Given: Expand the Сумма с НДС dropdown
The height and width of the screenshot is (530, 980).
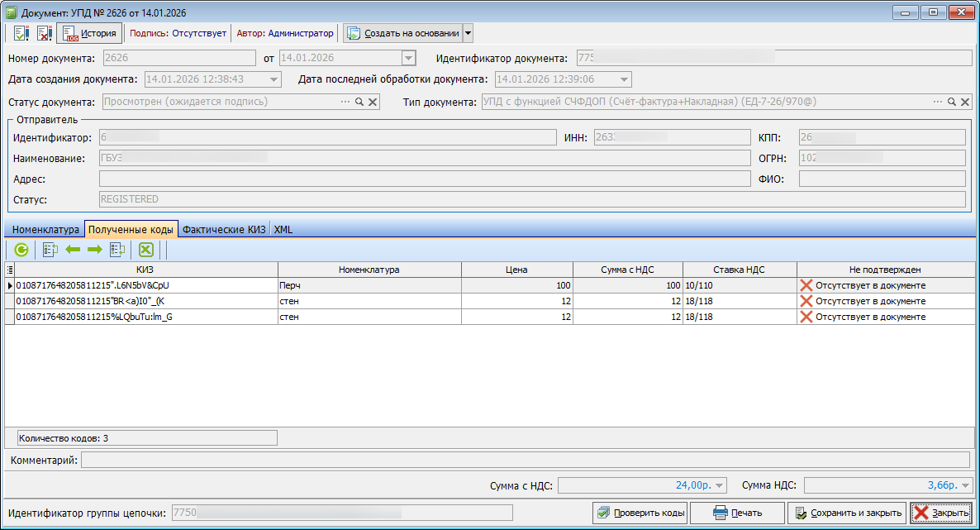Looking at the screenshot, I should point(720,485).
